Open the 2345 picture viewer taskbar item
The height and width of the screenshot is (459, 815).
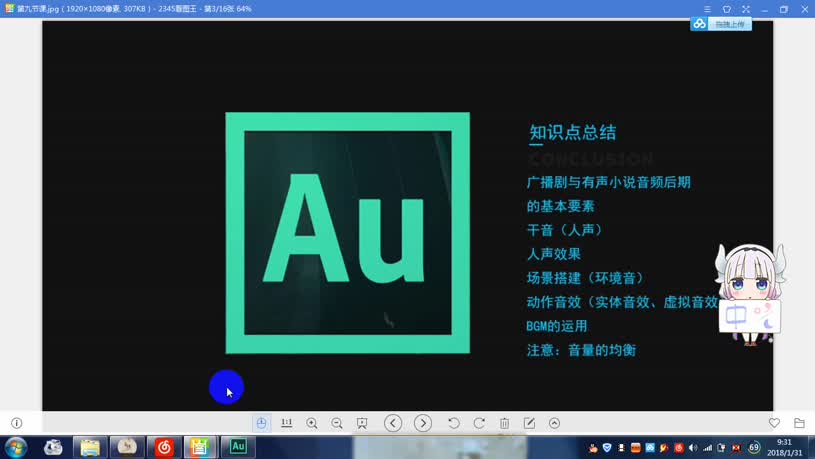(200, 447)
